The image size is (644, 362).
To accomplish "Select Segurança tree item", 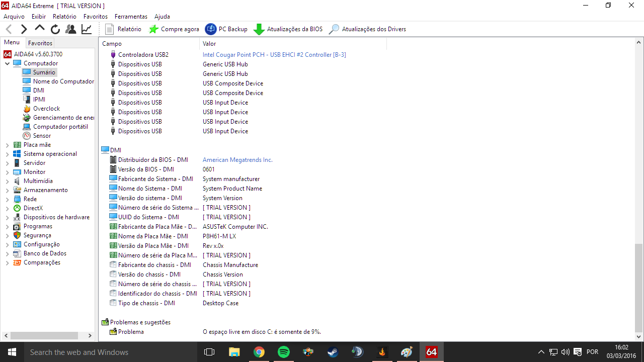I will tap(32, 235).
